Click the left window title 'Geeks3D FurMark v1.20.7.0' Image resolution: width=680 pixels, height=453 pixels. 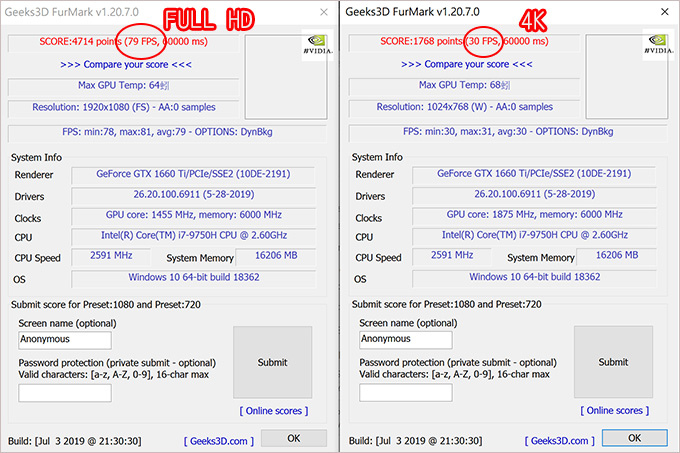72,12
